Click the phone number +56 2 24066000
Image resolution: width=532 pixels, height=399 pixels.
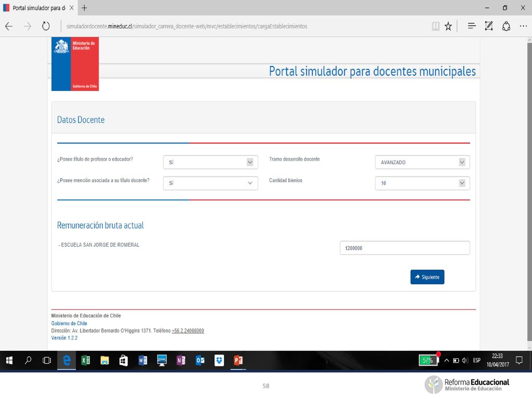click(188, 331)
